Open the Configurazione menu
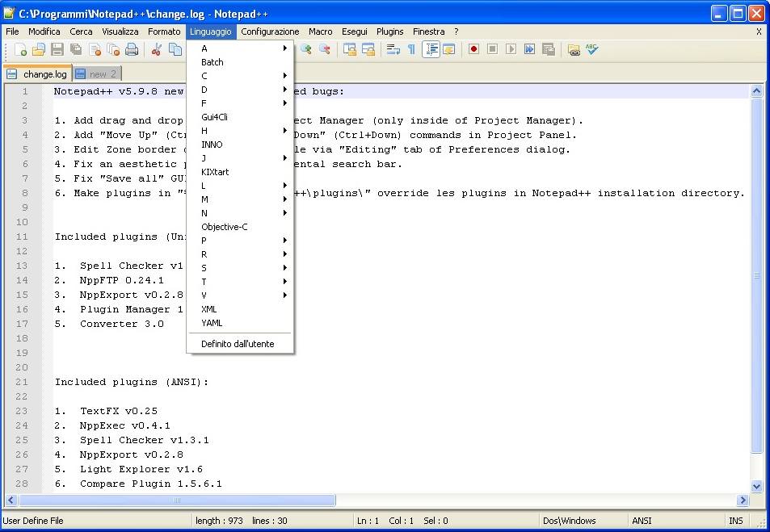 coord(270,31)
